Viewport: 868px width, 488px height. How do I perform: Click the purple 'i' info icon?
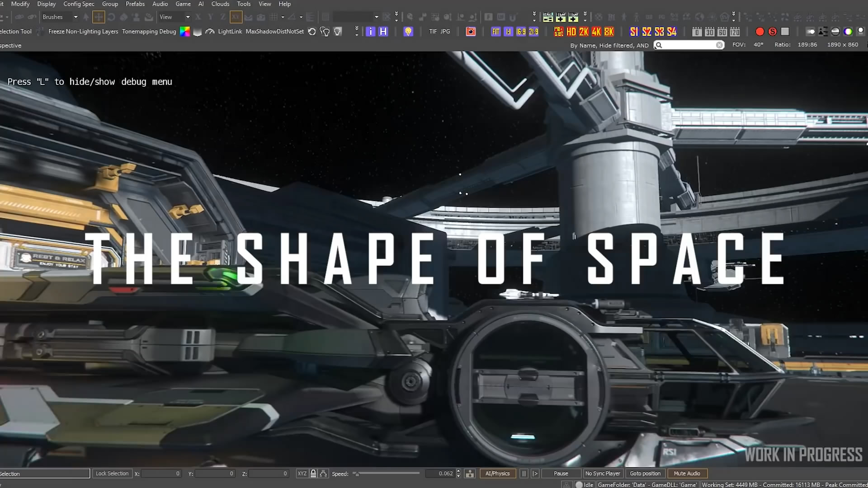click(370, 31)
